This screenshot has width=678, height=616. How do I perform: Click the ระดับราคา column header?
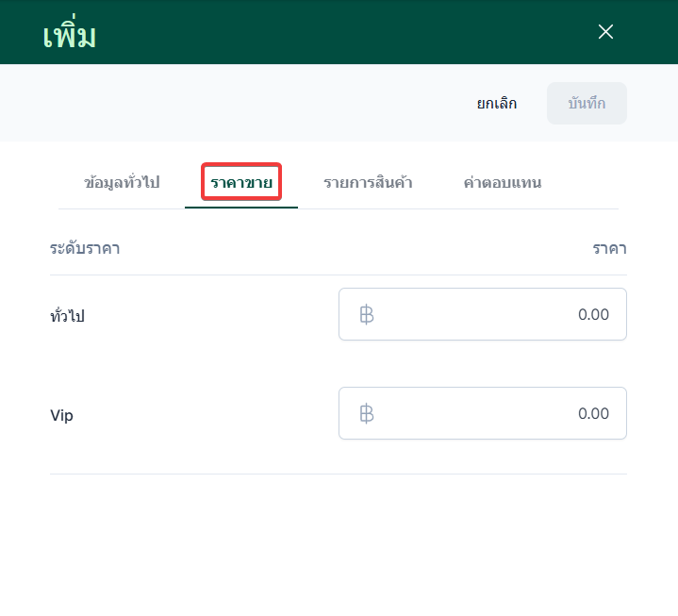pos(85,249)
